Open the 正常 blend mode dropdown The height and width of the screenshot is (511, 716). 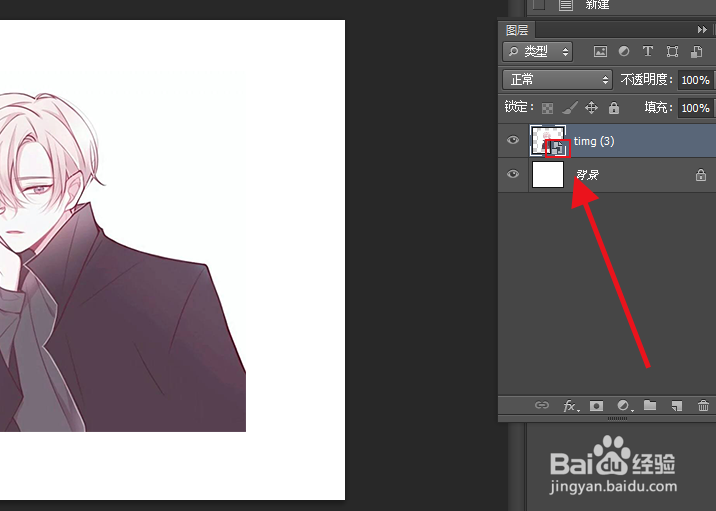pyautogui.click(x=557, y=80)
